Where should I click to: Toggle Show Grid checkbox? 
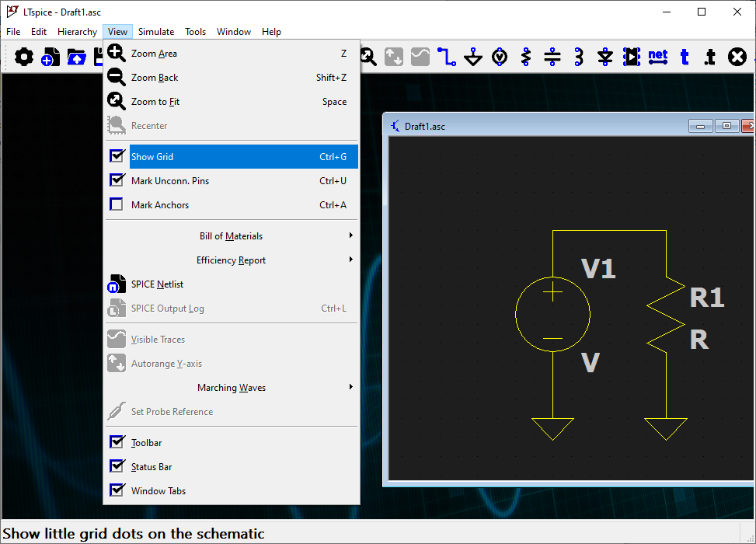[x=117, y=156]
